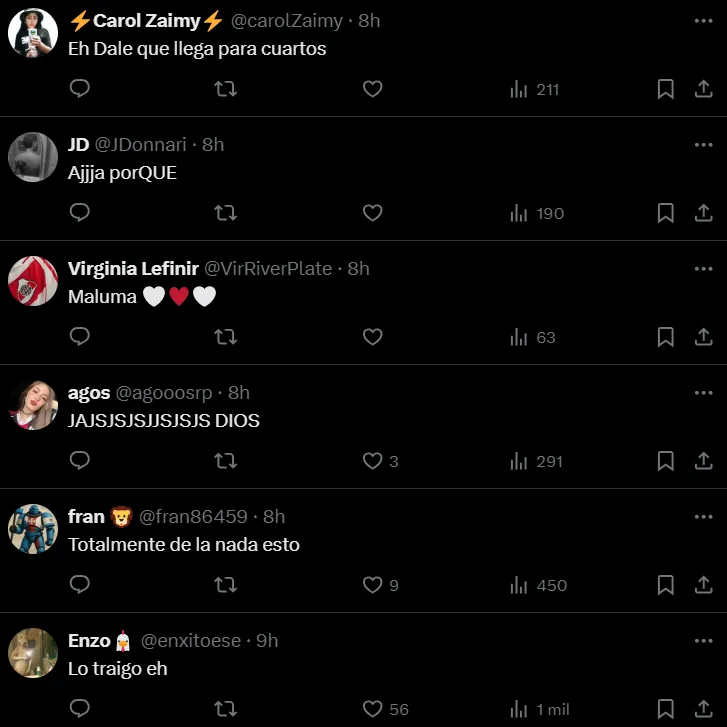Reply to Enzo's tweet

[x=80, y=709]
